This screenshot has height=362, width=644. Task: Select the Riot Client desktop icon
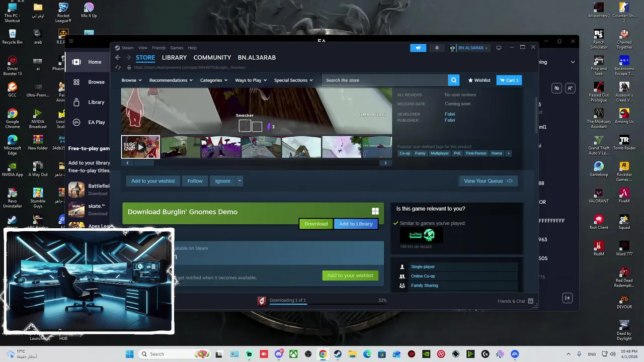point(599,222)
